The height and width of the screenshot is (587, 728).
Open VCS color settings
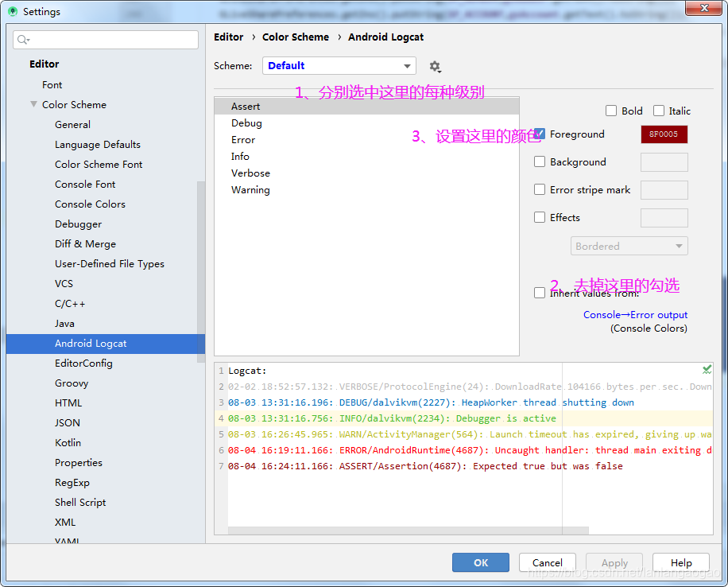pos(64,283)
